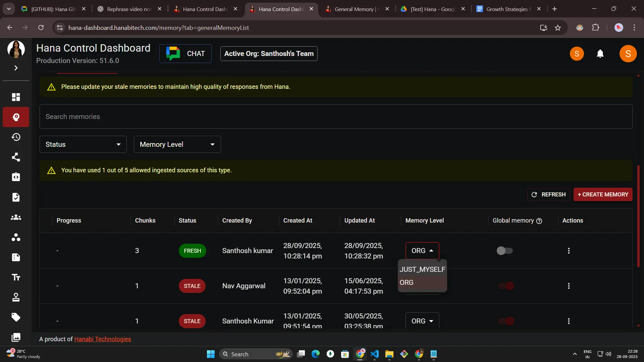Click the Create Memory button
The width and height of the screenshot is (644, 362).
(603, 194)
